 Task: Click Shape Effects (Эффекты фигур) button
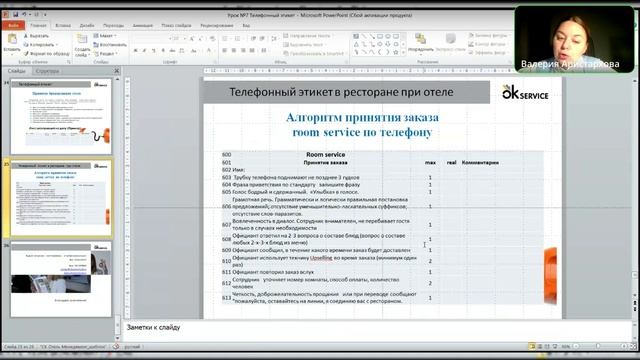tap(489, 53)
